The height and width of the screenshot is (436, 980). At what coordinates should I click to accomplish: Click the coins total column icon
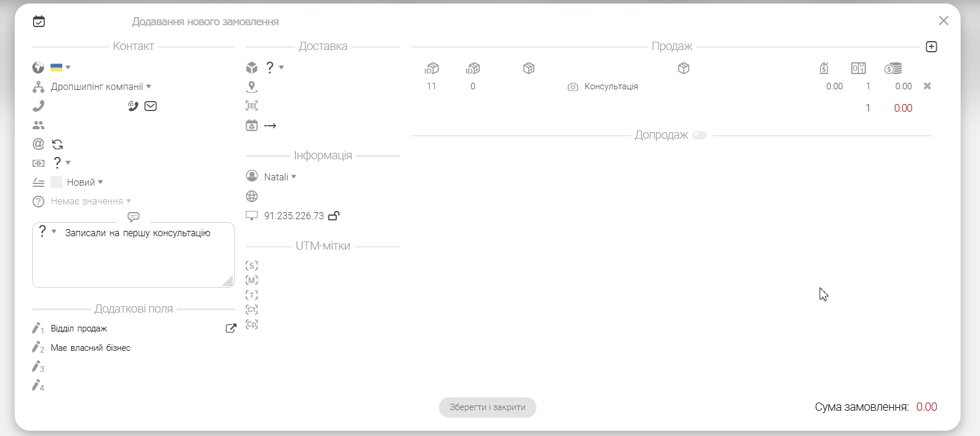point(893,69)
